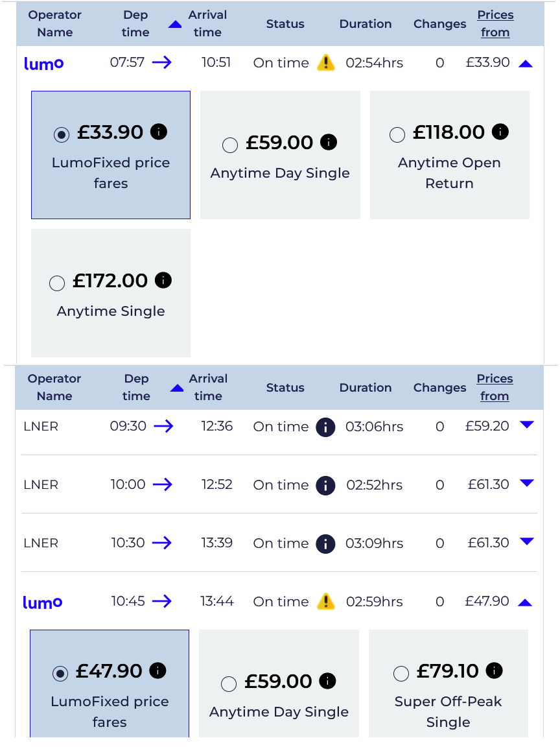This screenshot has height=747, width=560.
Task: Sort by departure time using top header arrow
Action: point(175,24)
